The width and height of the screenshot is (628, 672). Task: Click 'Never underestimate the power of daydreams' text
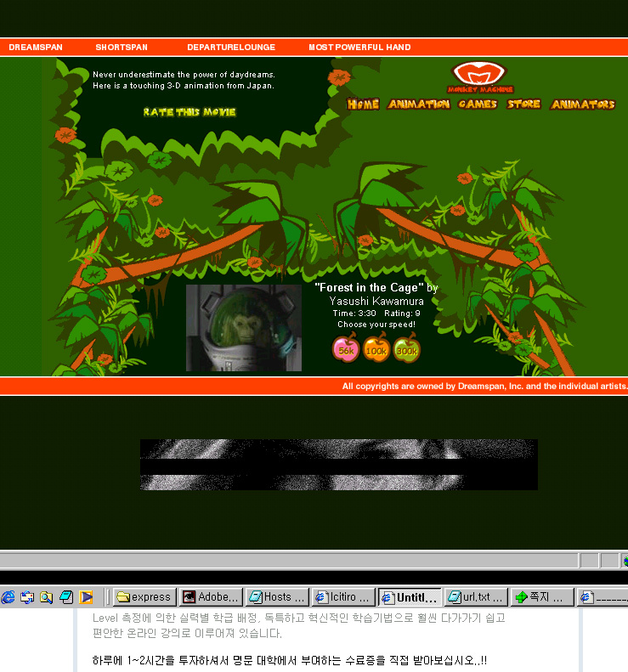[x=184, y=75]
